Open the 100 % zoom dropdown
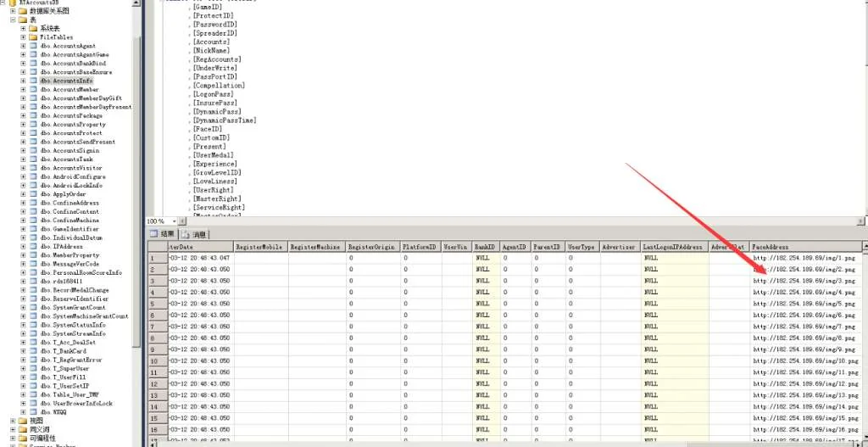 click(x=172, y=221)
